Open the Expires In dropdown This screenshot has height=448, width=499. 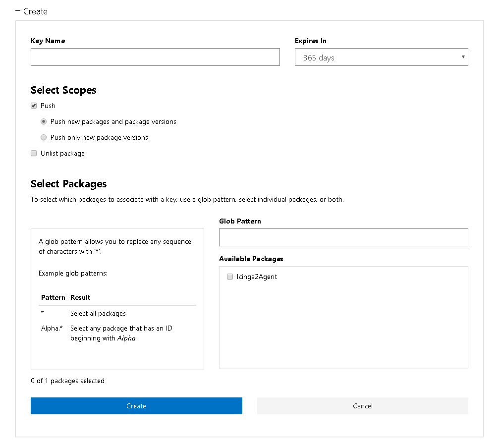point(381,57)
